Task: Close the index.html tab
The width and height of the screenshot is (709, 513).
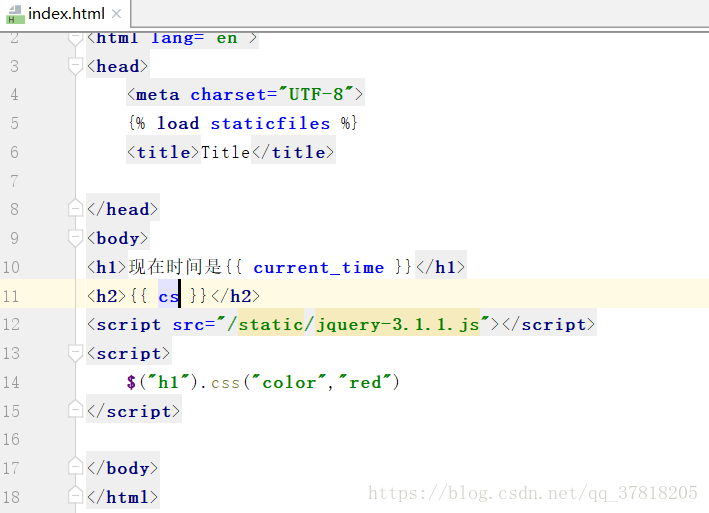Action: (x=116, y=14)
